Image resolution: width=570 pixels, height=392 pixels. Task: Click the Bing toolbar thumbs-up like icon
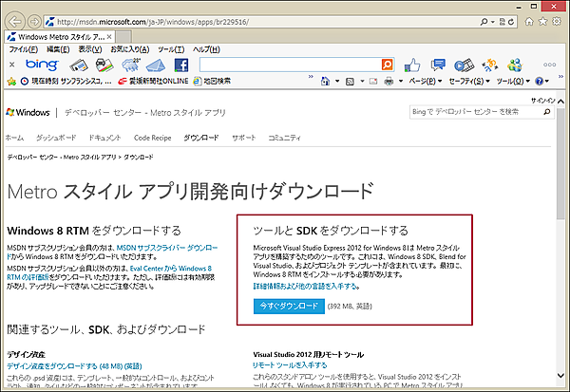pos(411,65)
